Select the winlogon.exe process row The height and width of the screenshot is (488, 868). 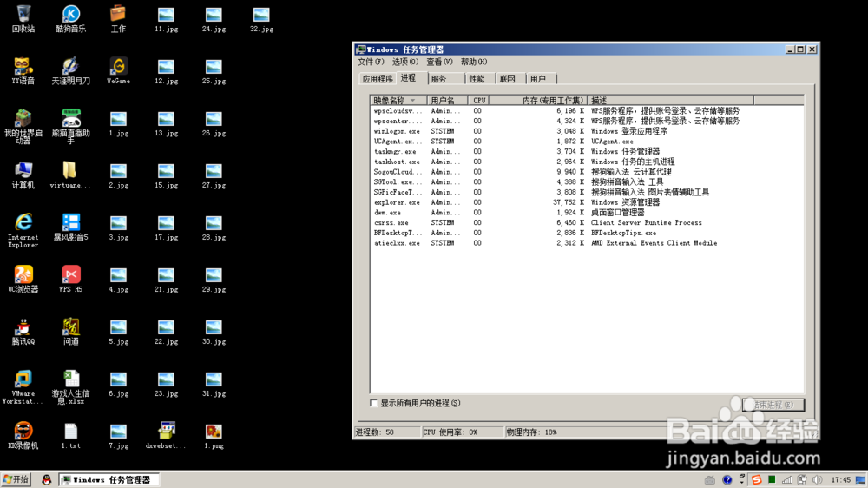pyautogui.click(x=587, y=131)
